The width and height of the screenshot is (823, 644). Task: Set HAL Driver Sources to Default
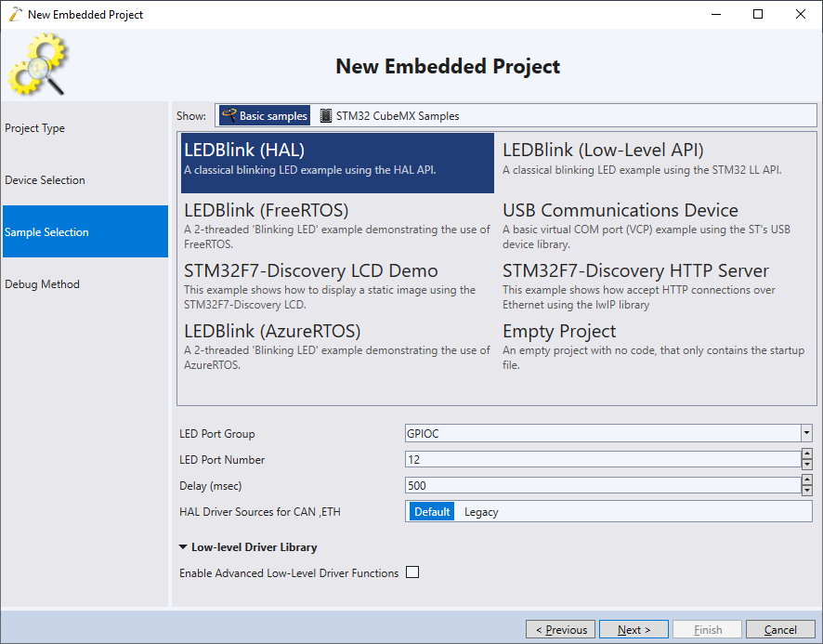pos(432,512)
